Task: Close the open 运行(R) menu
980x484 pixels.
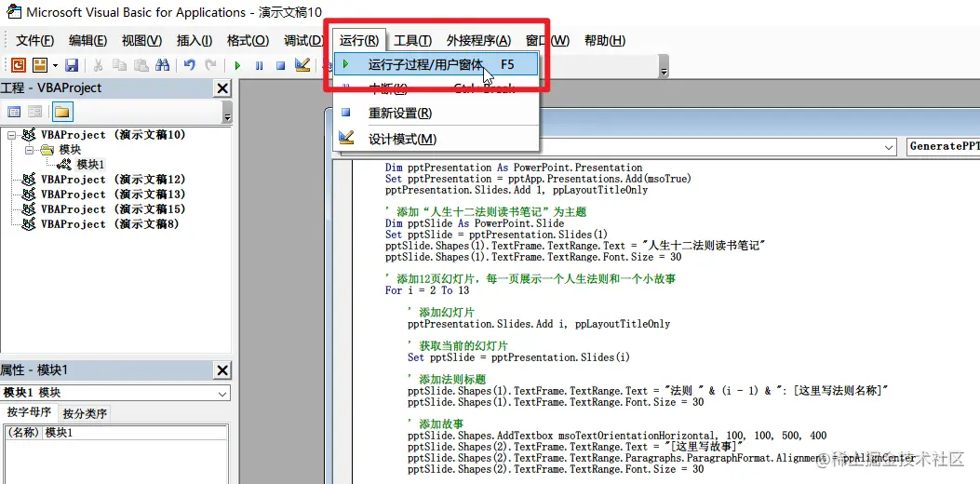Action: (x=358, y=41)
